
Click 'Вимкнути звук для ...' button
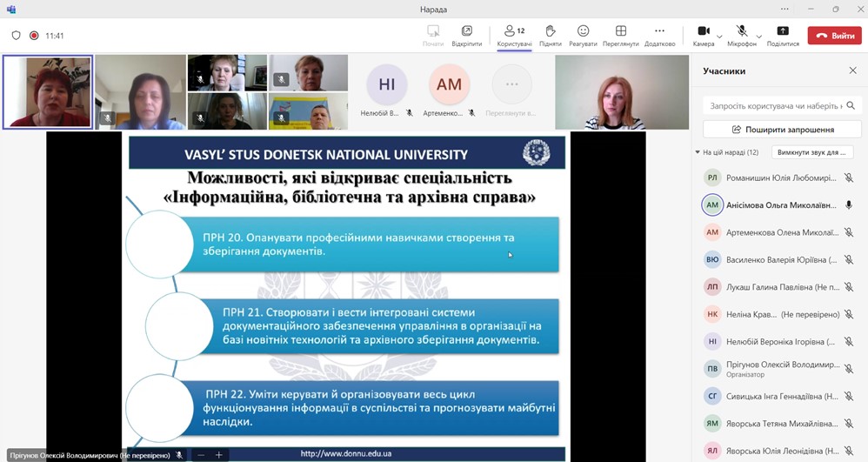811,152
